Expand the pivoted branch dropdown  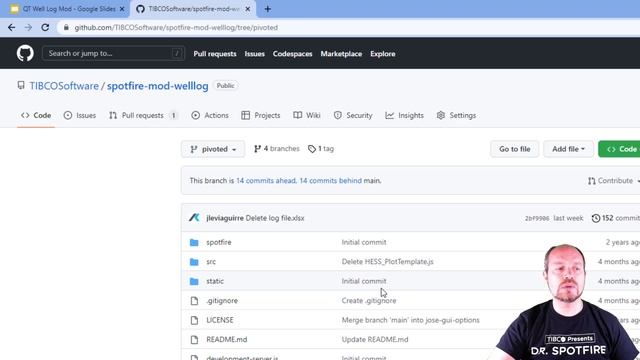213,149
